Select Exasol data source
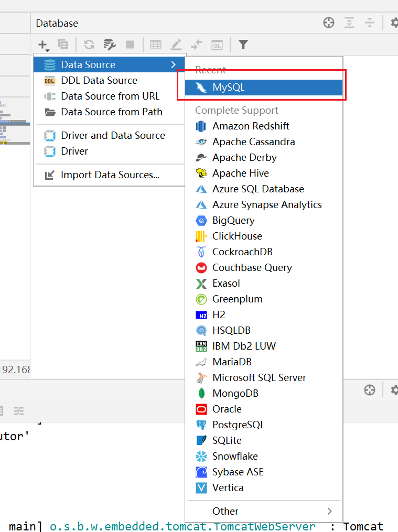This screenshot has width=398, height=532. [264, 284]
